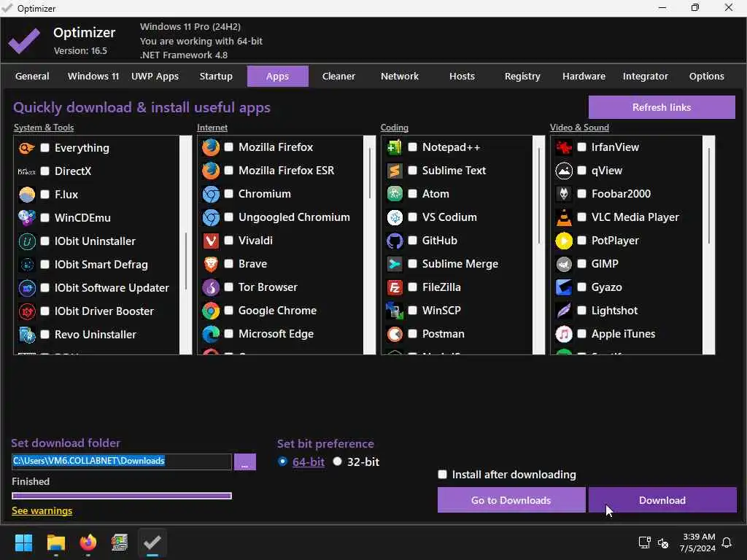Click the VLC Media Player cone icon
747x560 pixels.
click(564, 217)
